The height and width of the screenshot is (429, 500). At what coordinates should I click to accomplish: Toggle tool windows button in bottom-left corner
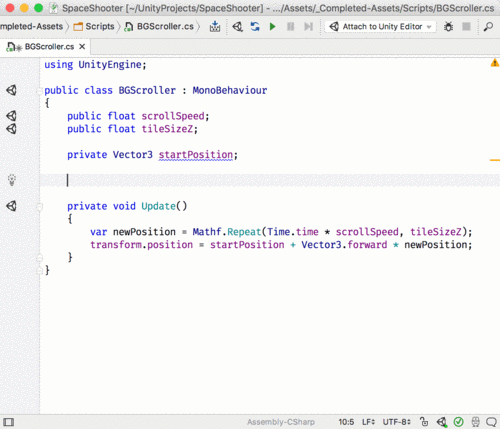pyautogui.click(x=9, y=422)
